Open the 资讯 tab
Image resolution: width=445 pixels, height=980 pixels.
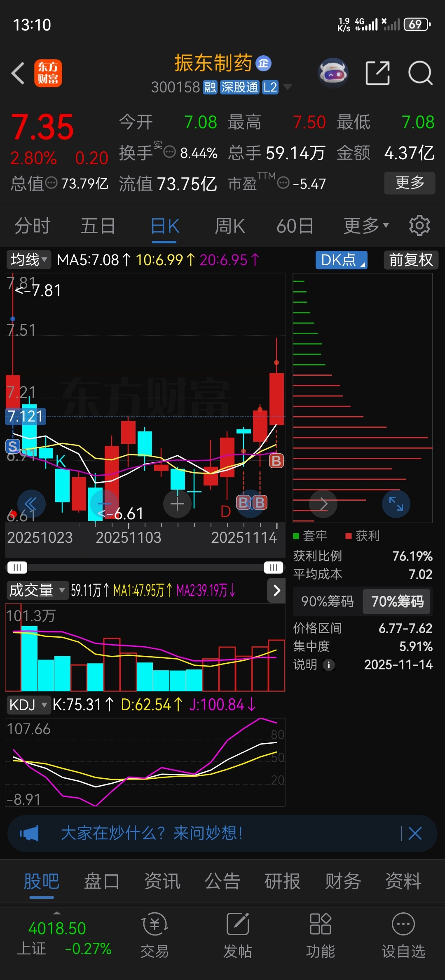coord(162,882)
